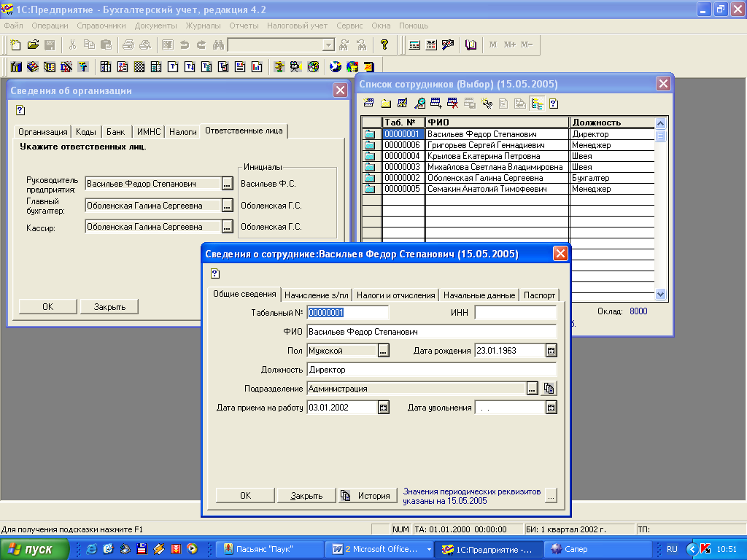Switch to the Начальные данные tab
Screen dimensions: 747x560
[x=479, y=295]
